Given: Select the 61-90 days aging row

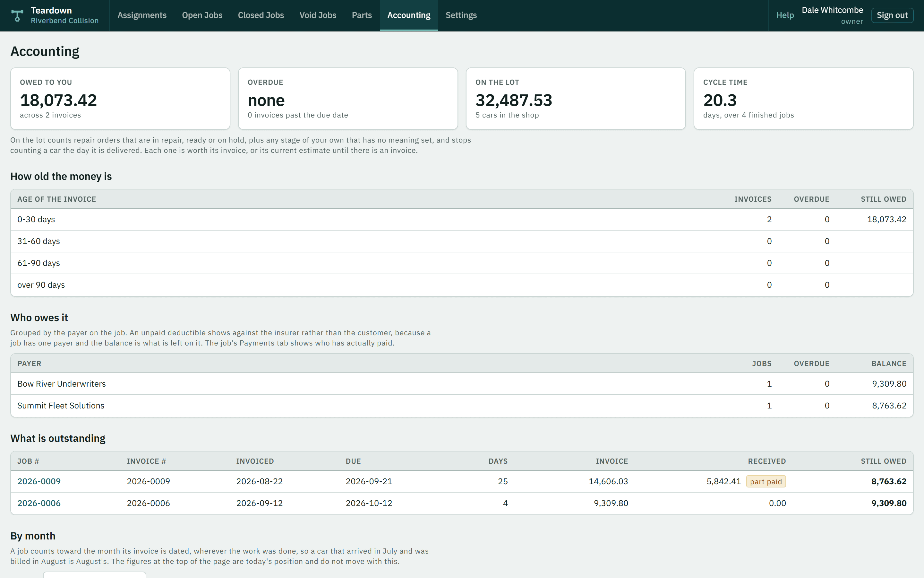Looking at the screenshot, I should [462, 263].
